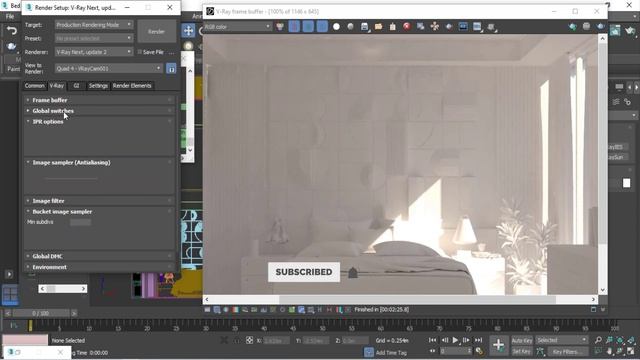Click the undo arrow in 3ds Max toolbar
Viewport: 640px width, 360px height.
click(12, 31)
